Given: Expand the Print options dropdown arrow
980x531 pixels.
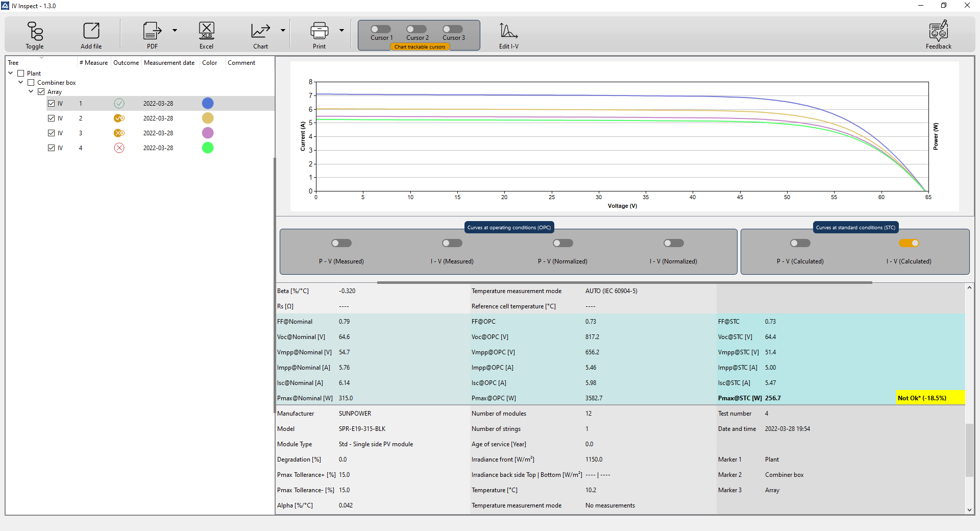Looking at the screenshot, I should pos(341,30).
